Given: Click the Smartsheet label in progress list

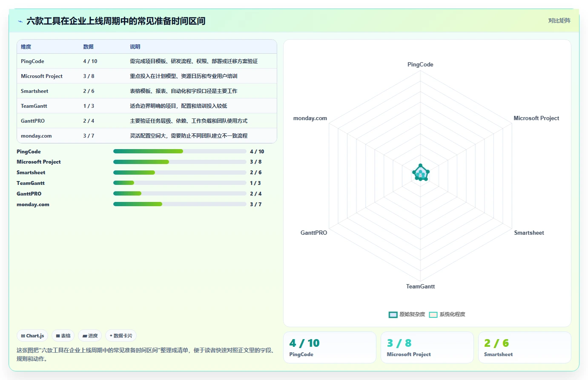Looking at the screenshot, I should point(31,173).
